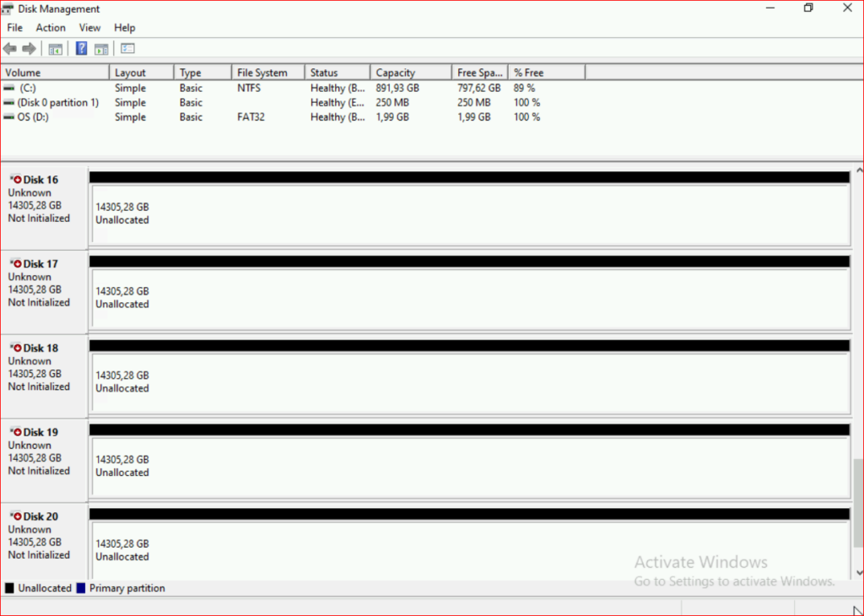Click the Back arrow toolbar icon

tap(10, 49)
